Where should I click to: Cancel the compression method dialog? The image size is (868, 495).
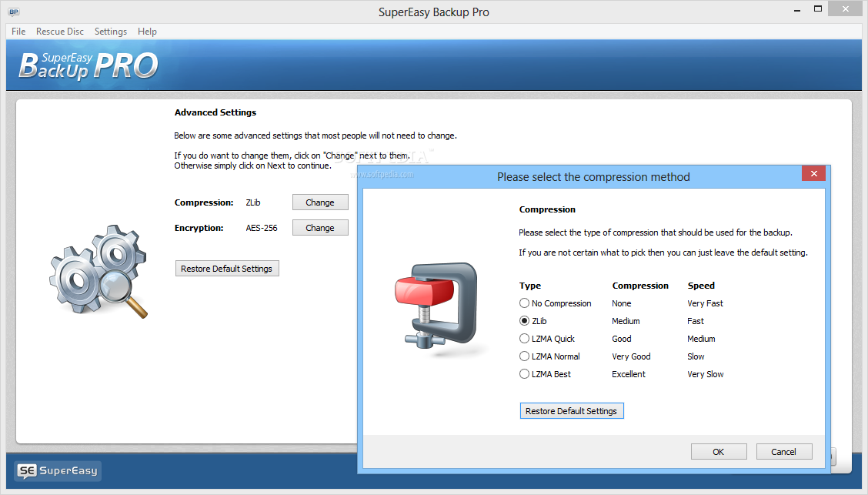pyautogui.click(x=784, y=452)
